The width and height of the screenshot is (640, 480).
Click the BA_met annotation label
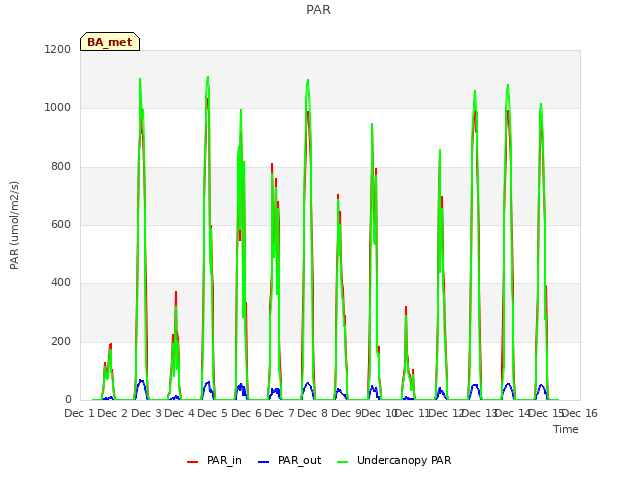(110, 42)
